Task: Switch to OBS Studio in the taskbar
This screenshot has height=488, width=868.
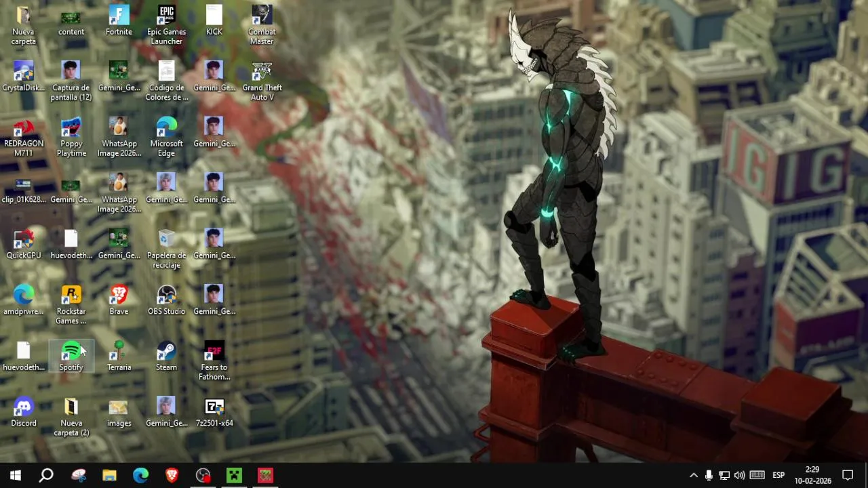Action: pos(203,475)
